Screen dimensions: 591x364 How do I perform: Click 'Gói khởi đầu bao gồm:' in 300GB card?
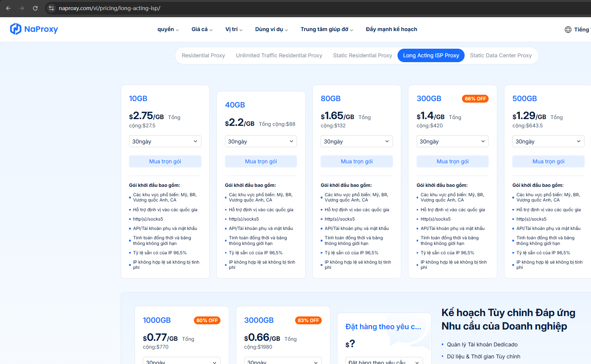point(442,185)
